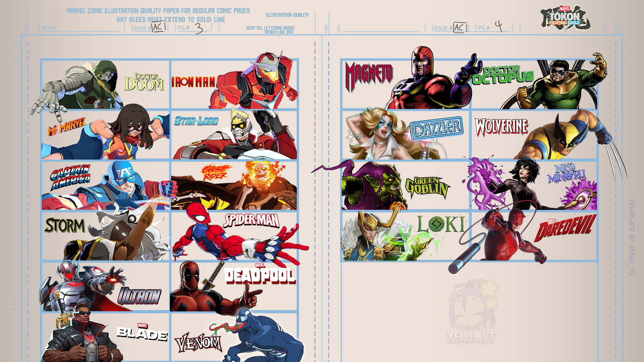Pick the Ultron character panel
The height and width of the screenshot is (362, 644).
[x=105, y=287]
